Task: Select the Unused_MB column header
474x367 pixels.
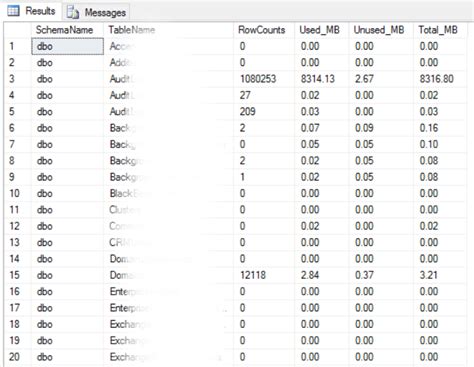Action: pos(381,30)
